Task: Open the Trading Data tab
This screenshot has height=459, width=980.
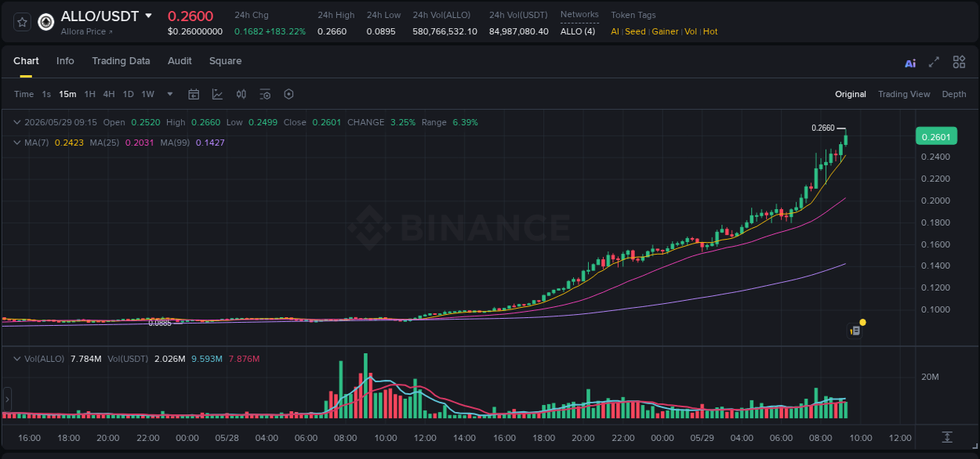Action: [x=121, y=61]
